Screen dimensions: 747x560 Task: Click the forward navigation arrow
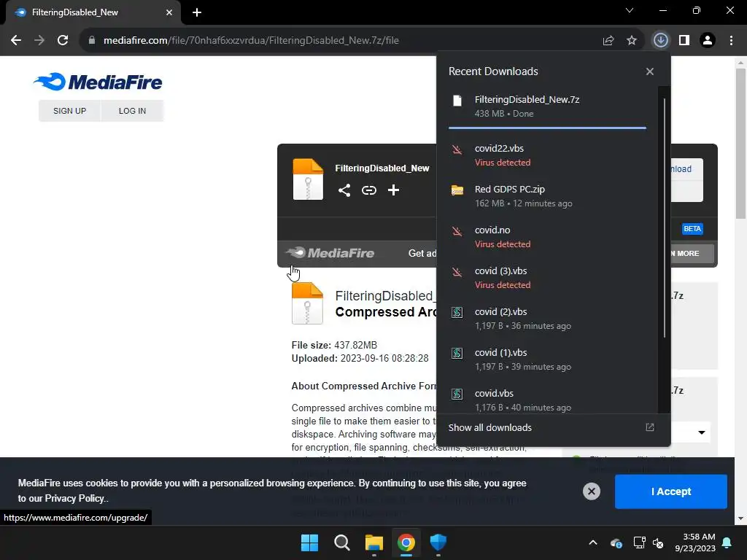point(39,41)
